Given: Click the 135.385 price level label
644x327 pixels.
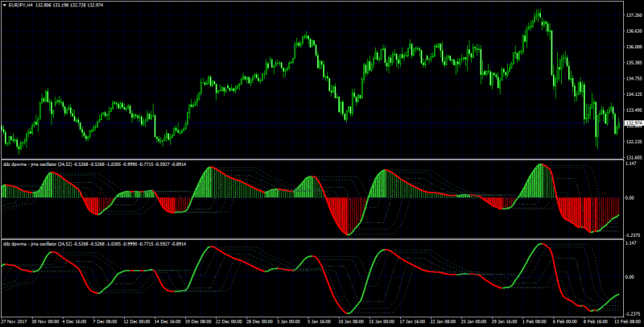Looking at the screenshot, I should 634,63.
